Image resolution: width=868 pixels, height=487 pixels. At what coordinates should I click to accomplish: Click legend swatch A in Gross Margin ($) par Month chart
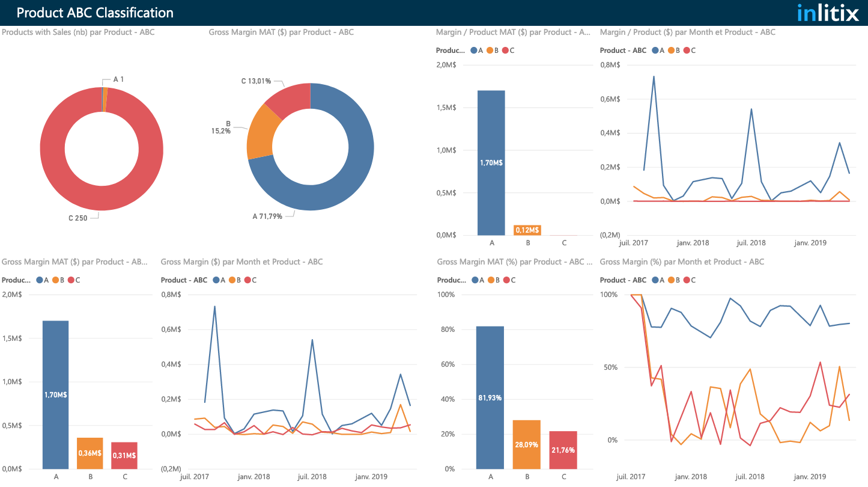pyautogui.click(x=215, y=280)
